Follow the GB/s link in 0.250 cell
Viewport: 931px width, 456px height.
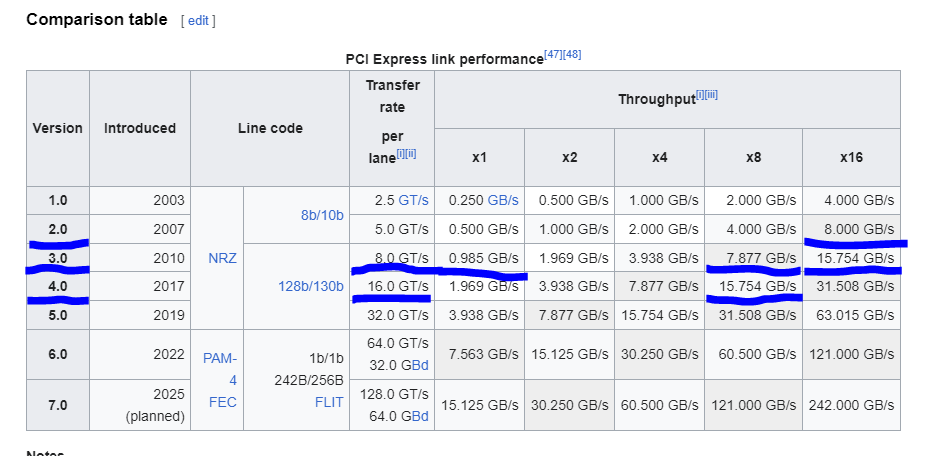503,200
